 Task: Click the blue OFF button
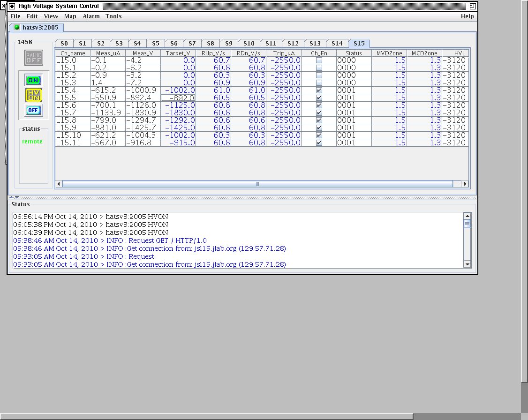pyautogui.click(x=33, y=110)
